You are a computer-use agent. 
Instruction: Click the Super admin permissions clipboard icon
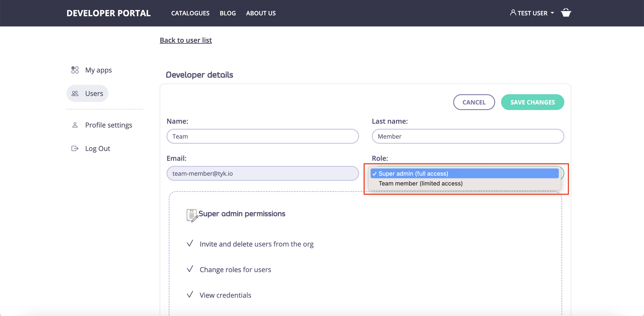click(192, 215)
